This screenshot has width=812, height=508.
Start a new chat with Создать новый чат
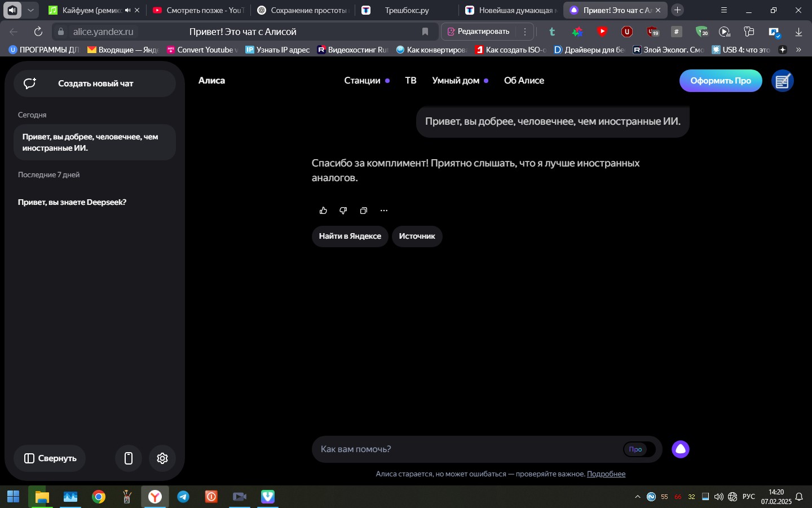point(95,84)
